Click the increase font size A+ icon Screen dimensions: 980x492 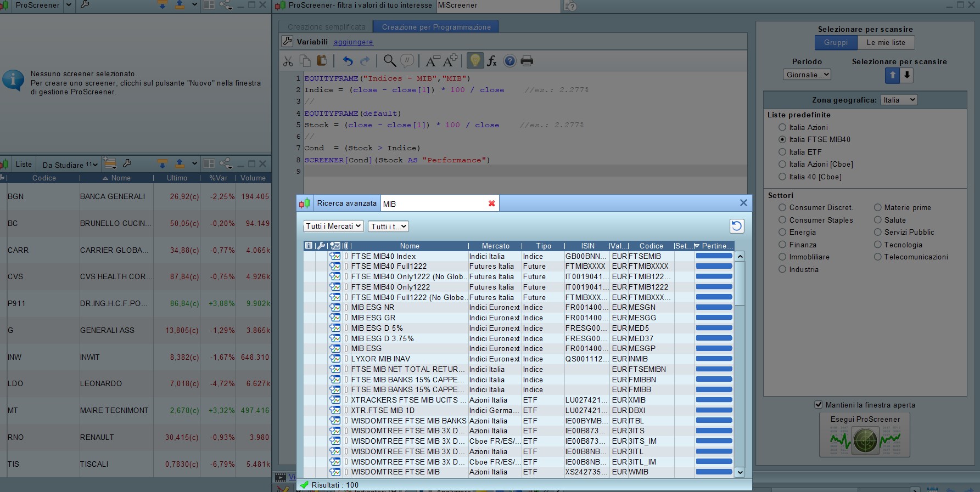[450, 61]
